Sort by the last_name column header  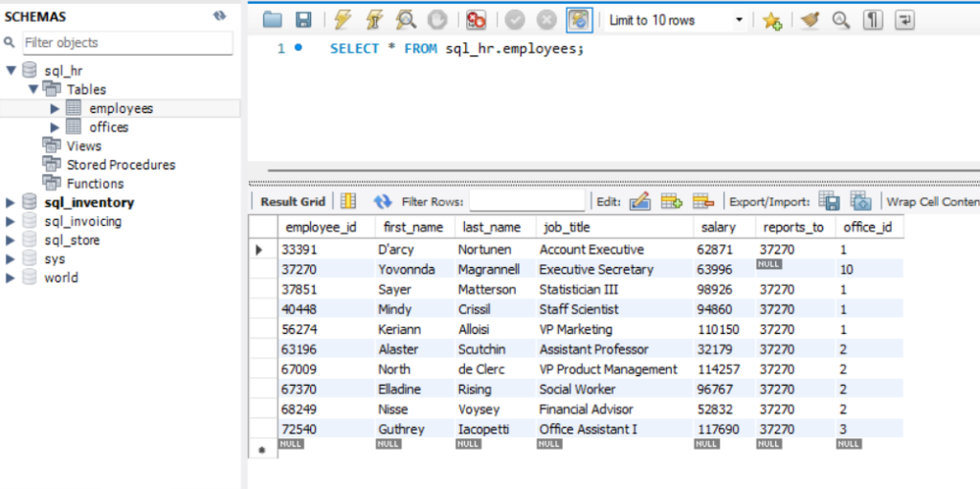tap(495, 227)
